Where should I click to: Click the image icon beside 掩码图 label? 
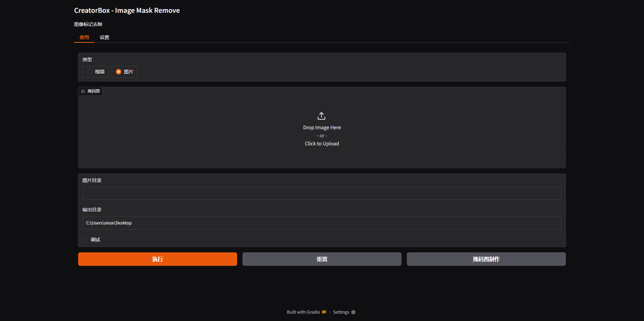(83, 91)
